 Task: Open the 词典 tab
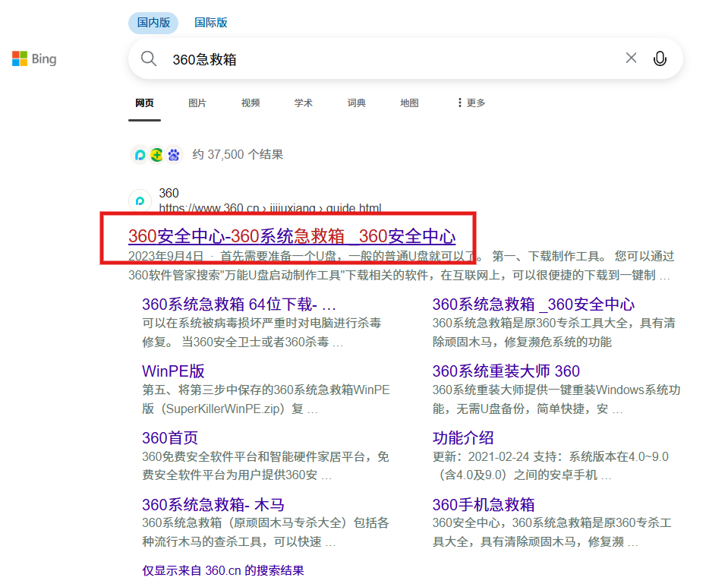tap(357, 103)
